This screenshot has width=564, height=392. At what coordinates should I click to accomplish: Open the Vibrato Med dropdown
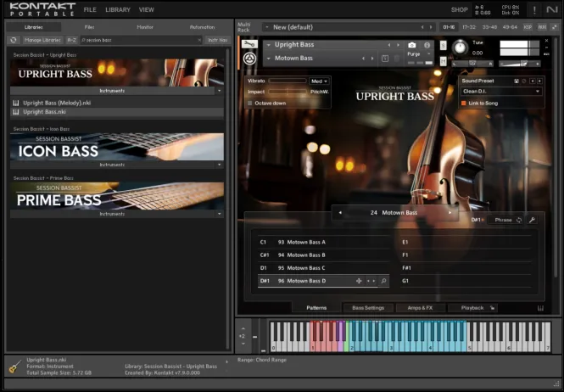point(319,81)
